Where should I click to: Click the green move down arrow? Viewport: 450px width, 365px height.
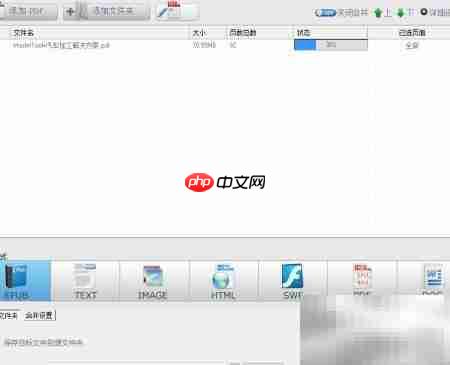click(401, 13)
